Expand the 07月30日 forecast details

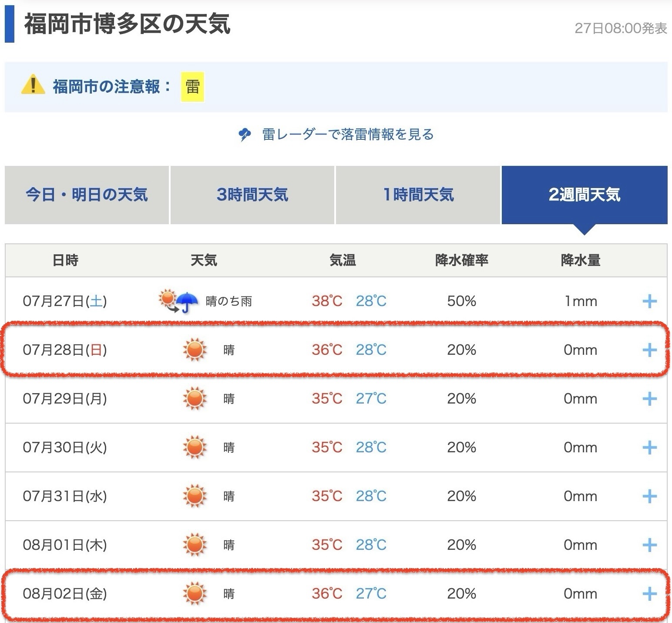pyautogui.click(x=649, y=448)
